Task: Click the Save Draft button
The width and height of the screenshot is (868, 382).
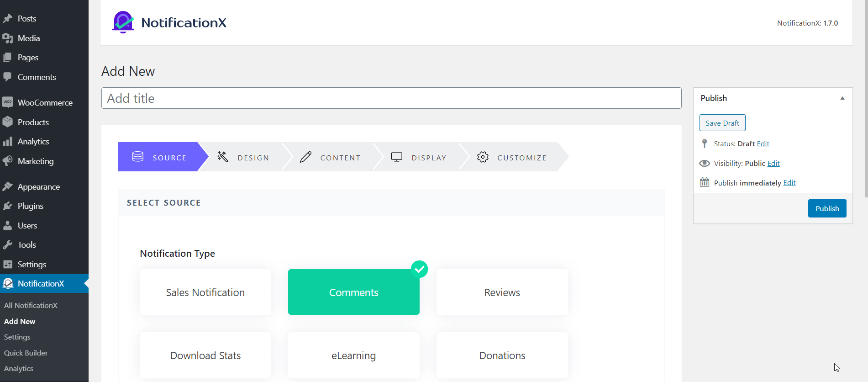Action: coord(722,123)
